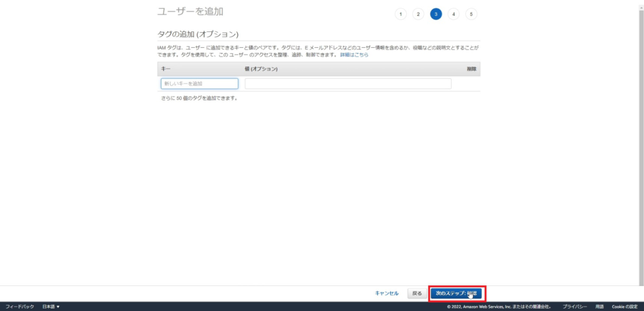The width and height of the screenshot is (644, 311).
Task: Expand the 日本語 language dropdown
Action: 51,307
